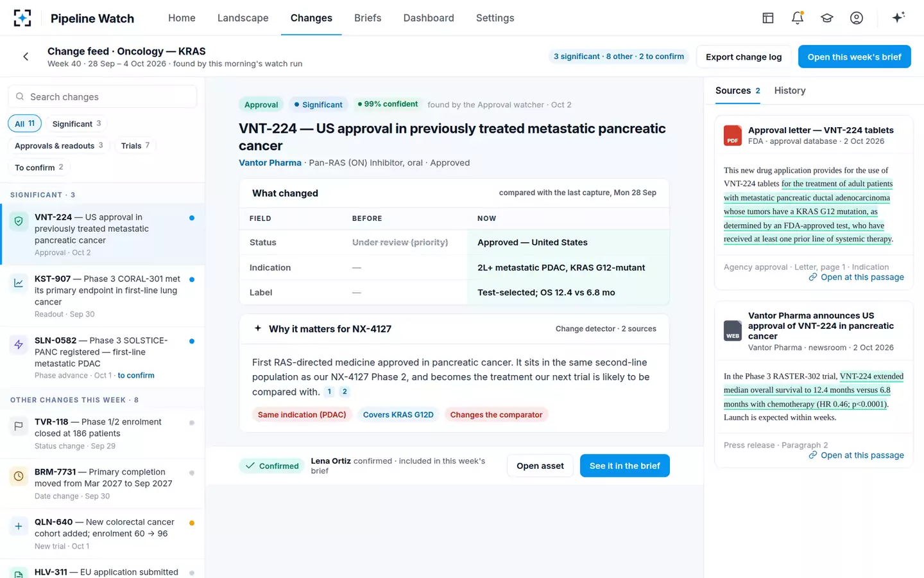This screenshot has height=578, width=924.
Task: Open the user account profile icon
Action: point(857,18)
